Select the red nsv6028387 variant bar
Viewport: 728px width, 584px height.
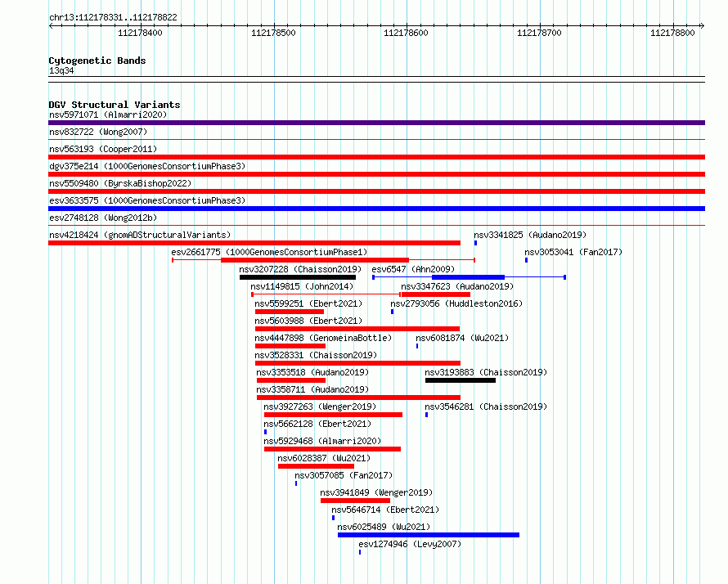(x=316, y=466)
